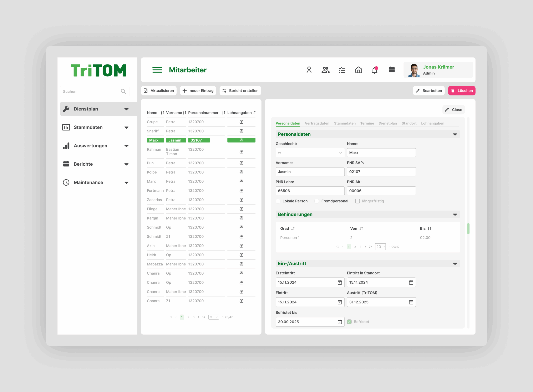
Task: Click the green detail panel scrollbar
Action: coord(468,228)
